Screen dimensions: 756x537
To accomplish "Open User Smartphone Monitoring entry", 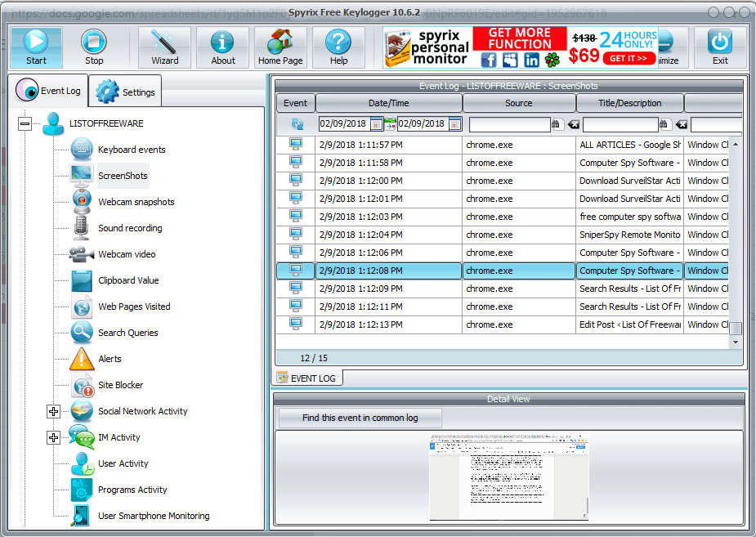I will click(154, 516).
